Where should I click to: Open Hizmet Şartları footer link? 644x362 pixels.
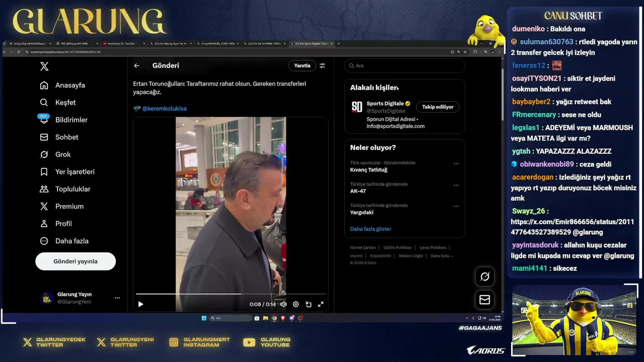coord(363,248)
